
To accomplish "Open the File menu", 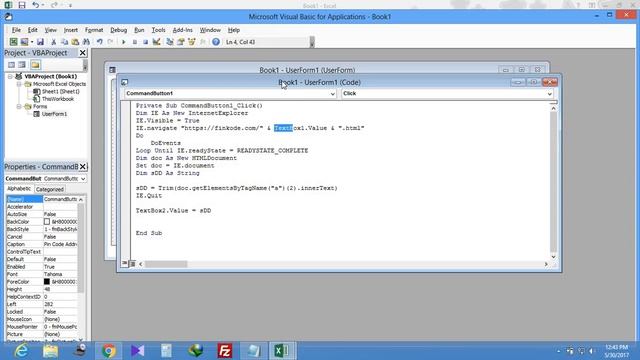I will 16,30.
